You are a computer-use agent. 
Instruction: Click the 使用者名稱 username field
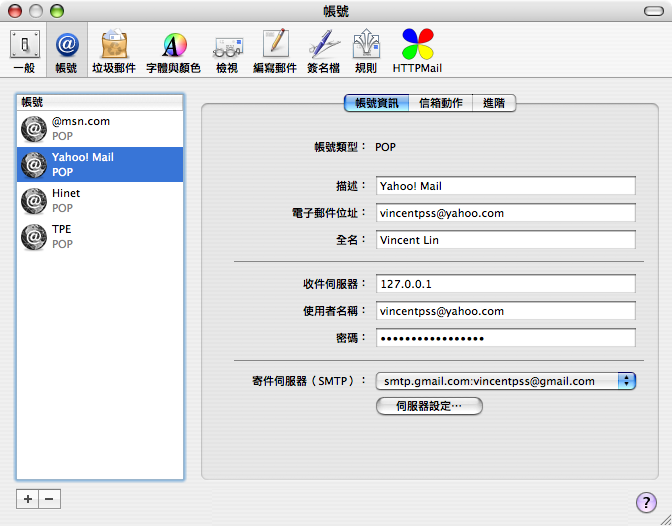point(506,311)
